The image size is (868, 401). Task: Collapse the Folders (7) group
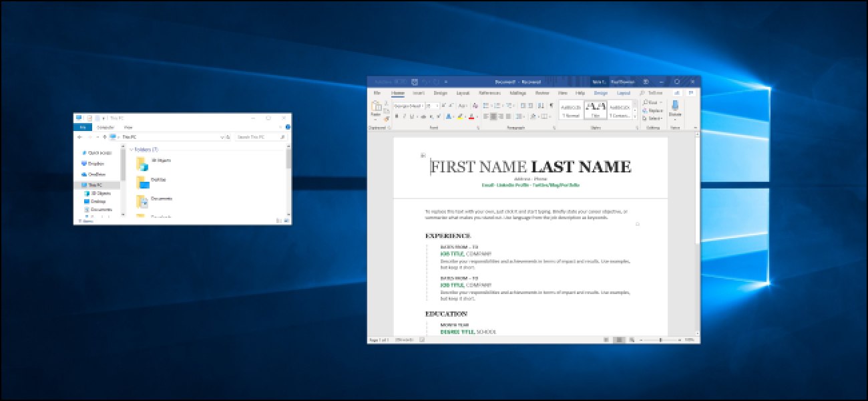click(132, 149)
